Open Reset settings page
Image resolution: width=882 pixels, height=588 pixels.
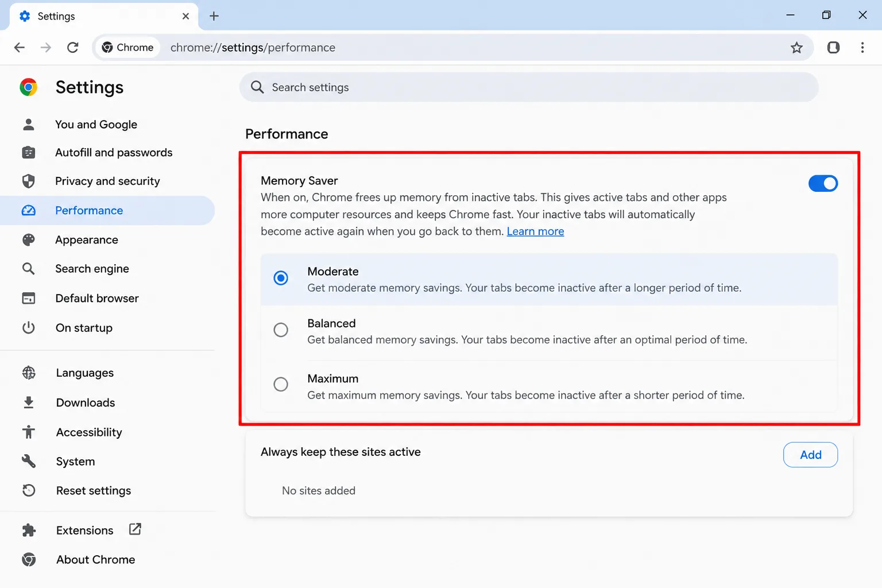(x=107, y=490)
